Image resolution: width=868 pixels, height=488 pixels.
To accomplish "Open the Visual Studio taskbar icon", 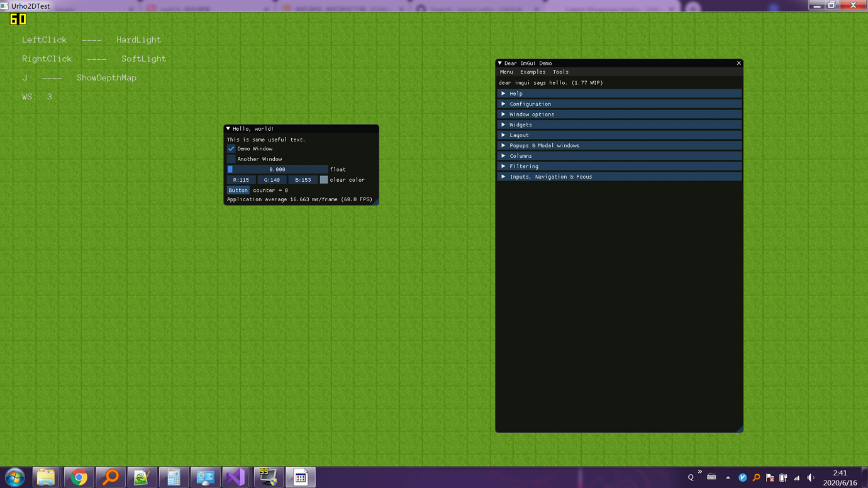I will pyautogui.click(x=236, y=477).
